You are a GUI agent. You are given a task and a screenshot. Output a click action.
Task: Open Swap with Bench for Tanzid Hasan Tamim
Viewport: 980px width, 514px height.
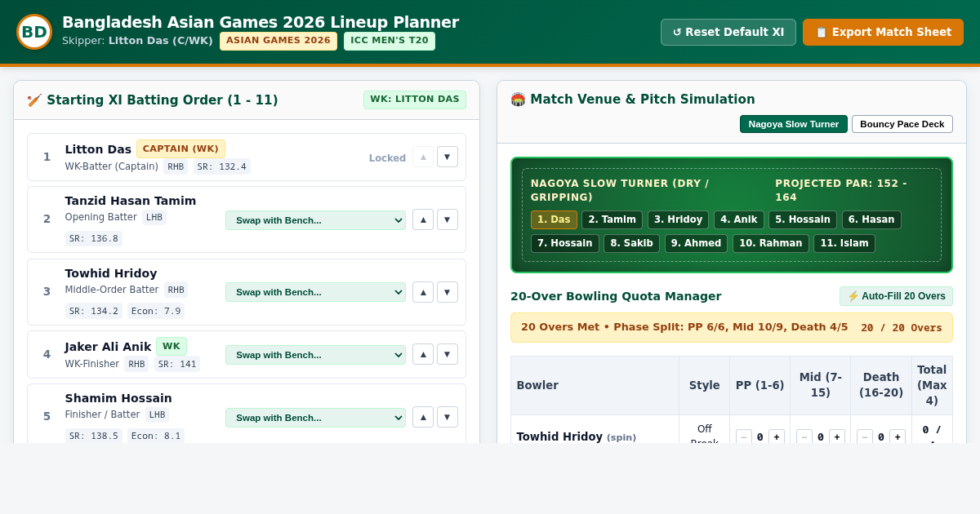click(x=315, y=220)
